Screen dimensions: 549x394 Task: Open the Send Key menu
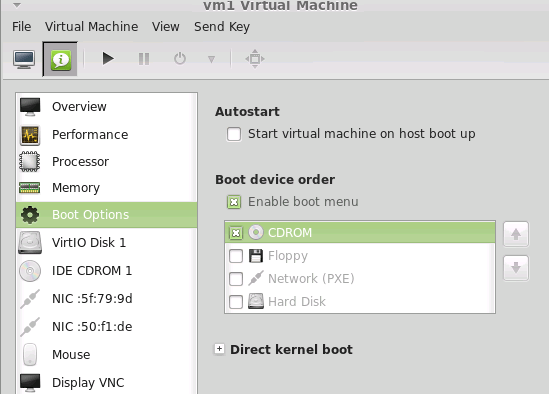[222, 27]
